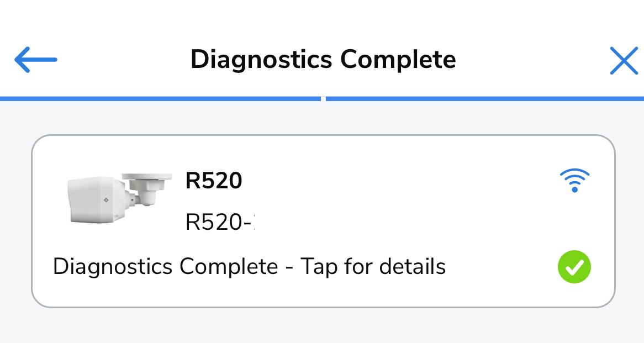
Task: Tap the blank area under the card
Action: [x=323, y=326]
